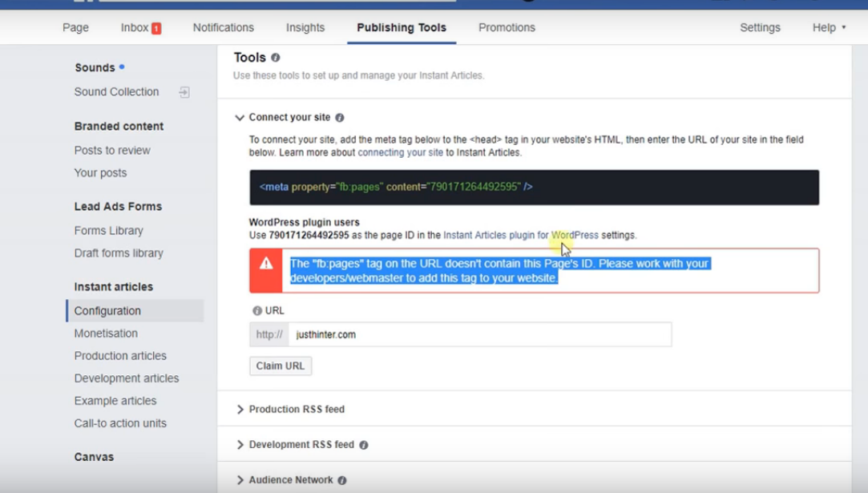Open the connecting your site link
Image resolution: width=868 pixels, height=493 pixels.
coord(400,152)
